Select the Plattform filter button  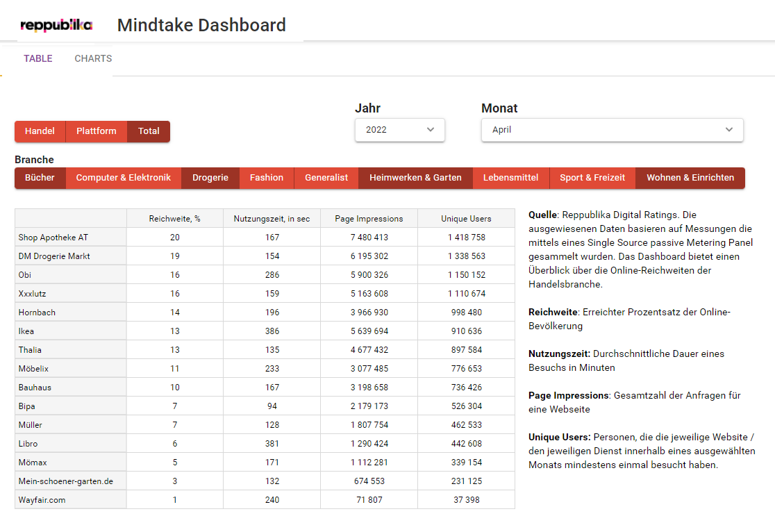click(97, 131)
